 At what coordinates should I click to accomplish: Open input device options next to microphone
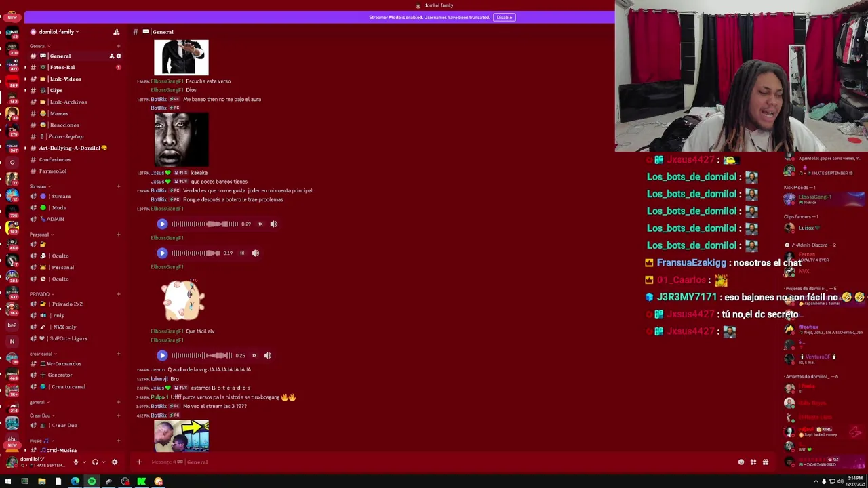coord(84,462)
